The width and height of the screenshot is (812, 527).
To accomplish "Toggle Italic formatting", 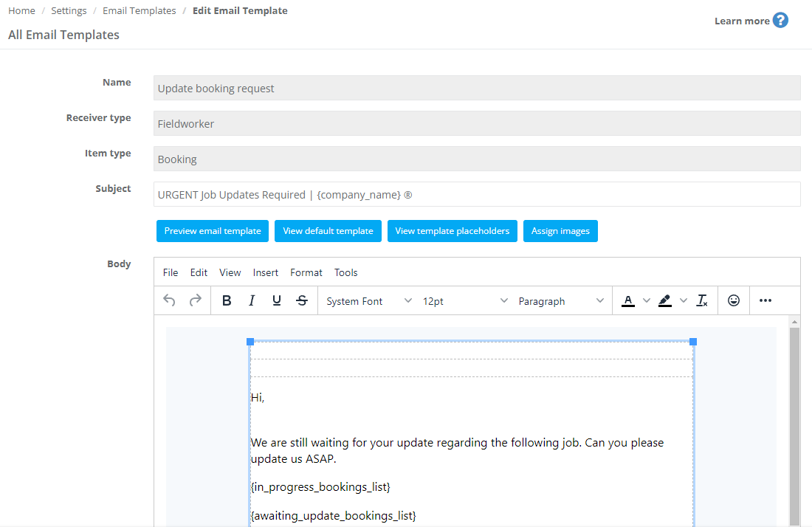I will click(252, 300).
